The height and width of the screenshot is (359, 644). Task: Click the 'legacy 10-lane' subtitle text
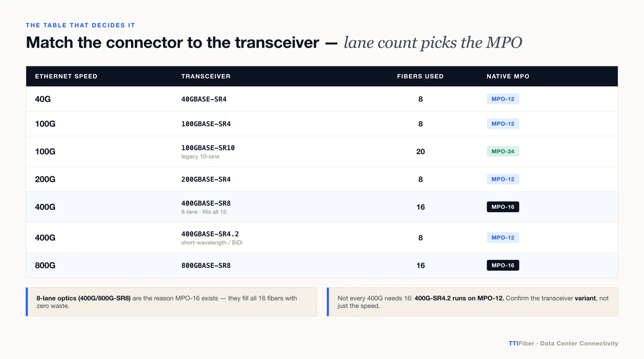pos(200,157)
